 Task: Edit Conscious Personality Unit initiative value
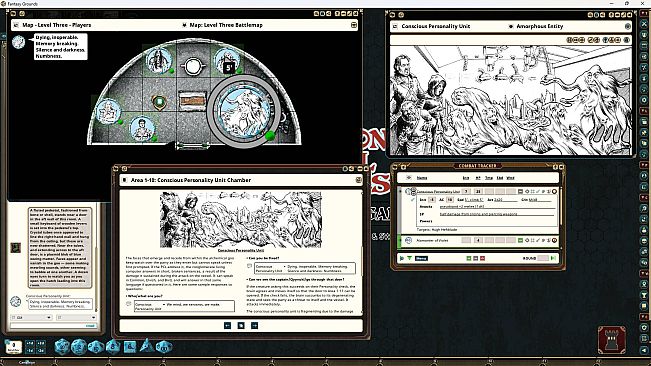coord(466,191)
